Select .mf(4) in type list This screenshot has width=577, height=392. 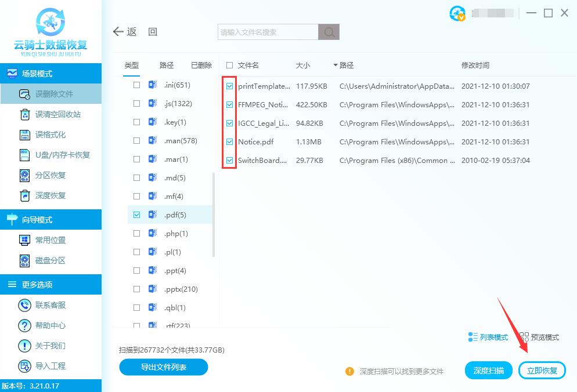tap(172, 197)
